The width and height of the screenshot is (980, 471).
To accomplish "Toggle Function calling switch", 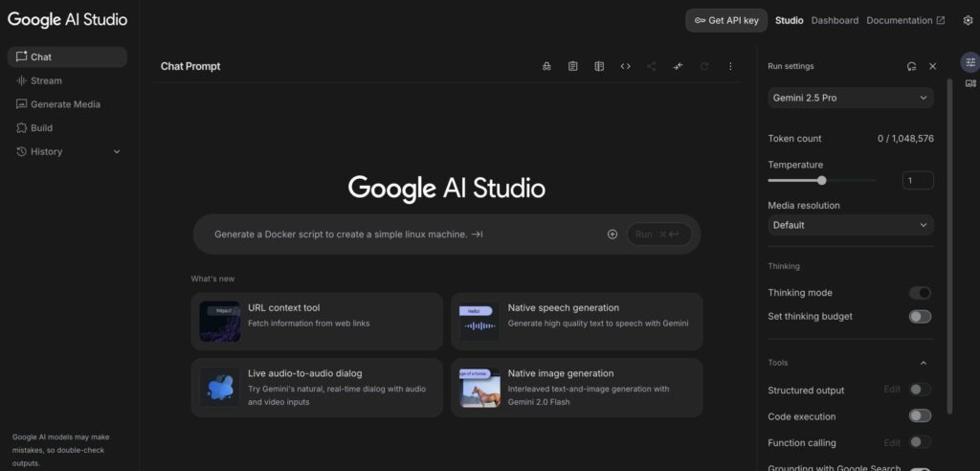I will (x=920, y=442).
